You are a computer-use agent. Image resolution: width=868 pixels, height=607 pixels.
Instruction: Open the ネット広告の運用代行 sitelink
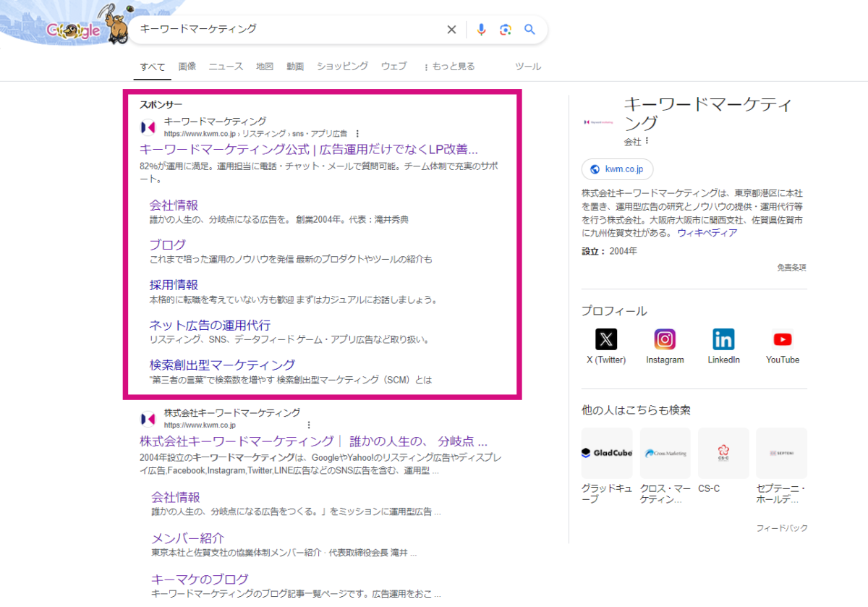pyautogui.click(x=210, y=325)
